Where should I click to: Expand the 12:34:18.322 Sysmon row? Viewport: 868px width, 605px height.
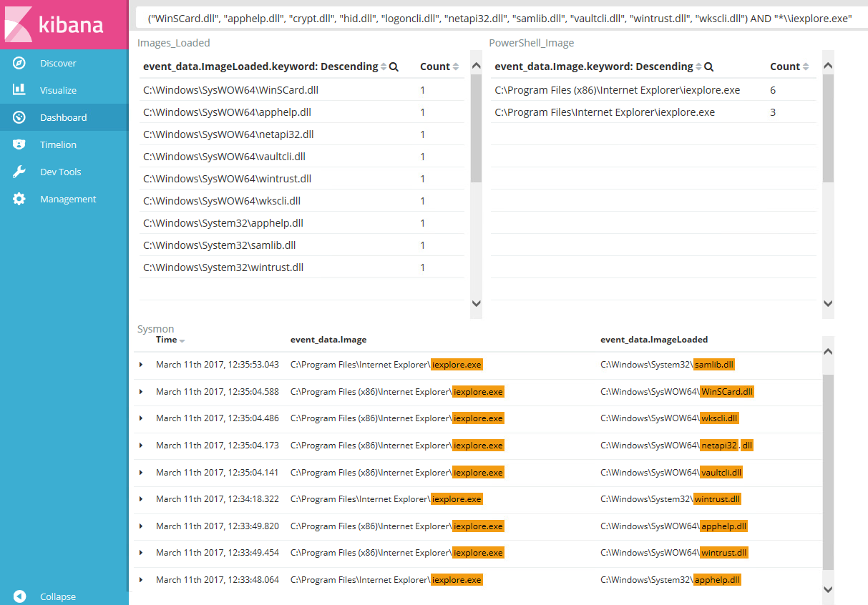(x=141, y=499)
